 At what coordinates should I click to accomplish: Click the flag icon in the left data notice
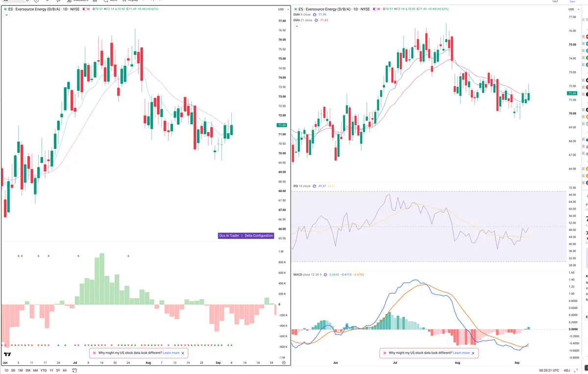pyautogui.click(x=94, y=352)
